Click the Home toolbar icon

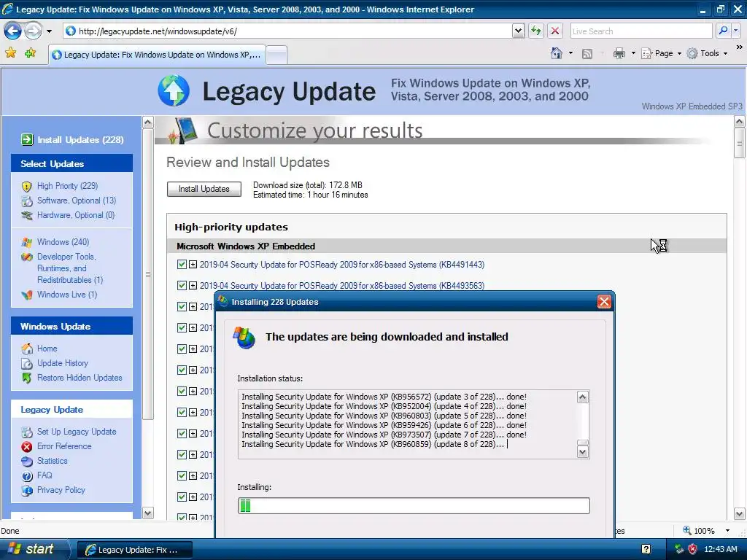pyautogui.click(x=557, y=53)
